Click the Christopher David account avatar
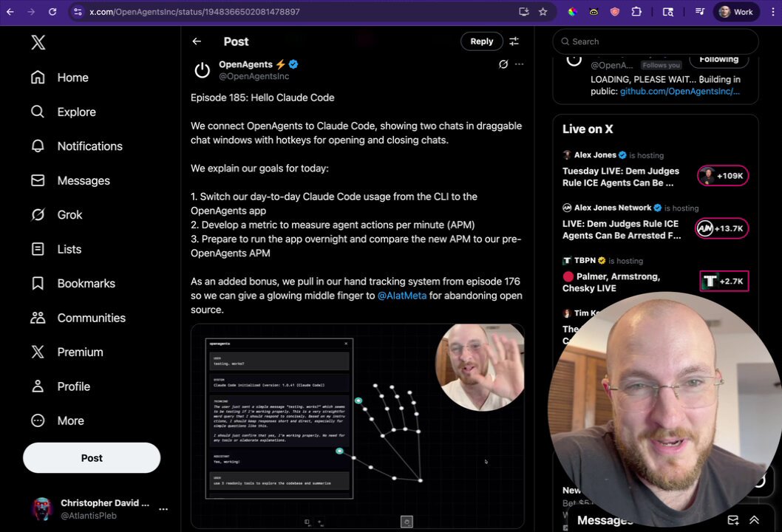Image resolution: width=782 pixels, height=532 pixels. point(42,509)
